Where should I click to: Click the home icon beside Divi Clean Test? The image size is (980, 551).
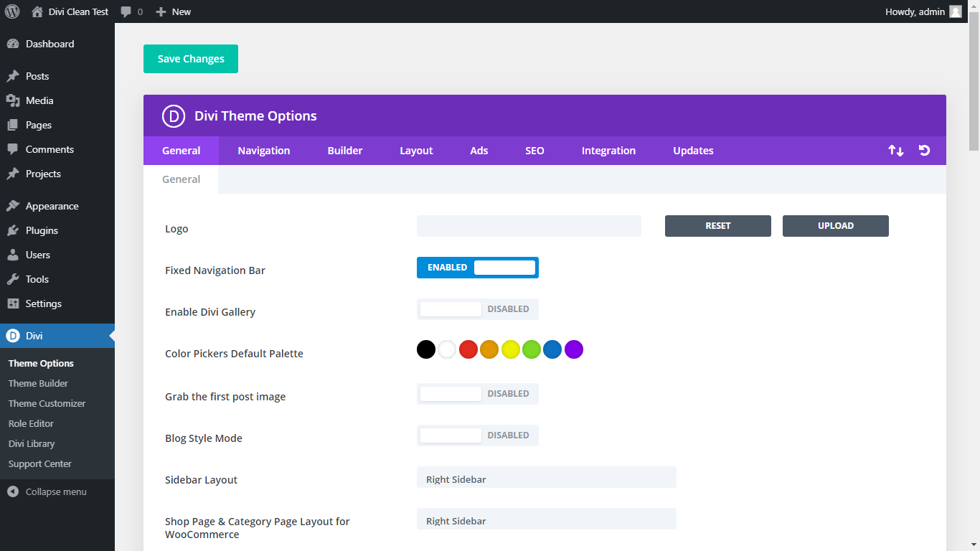pyautogui.click(x=37, y=11)
